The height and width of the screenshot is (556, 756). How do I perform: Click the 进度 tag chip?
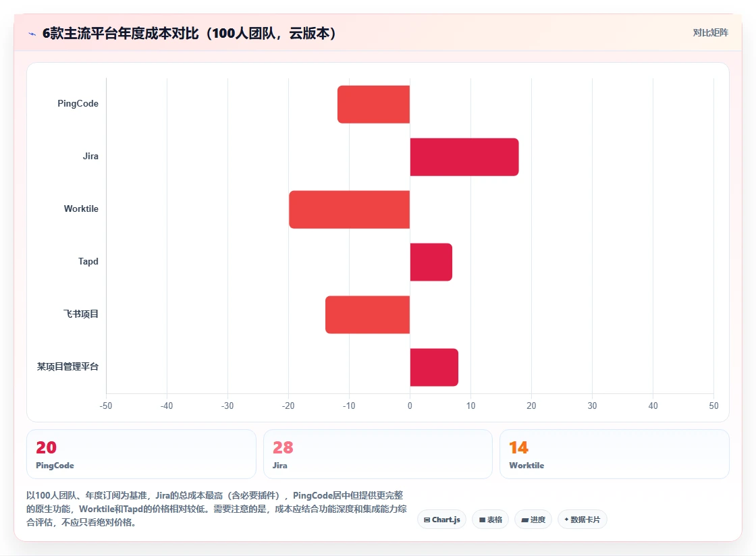pos(533,520)
